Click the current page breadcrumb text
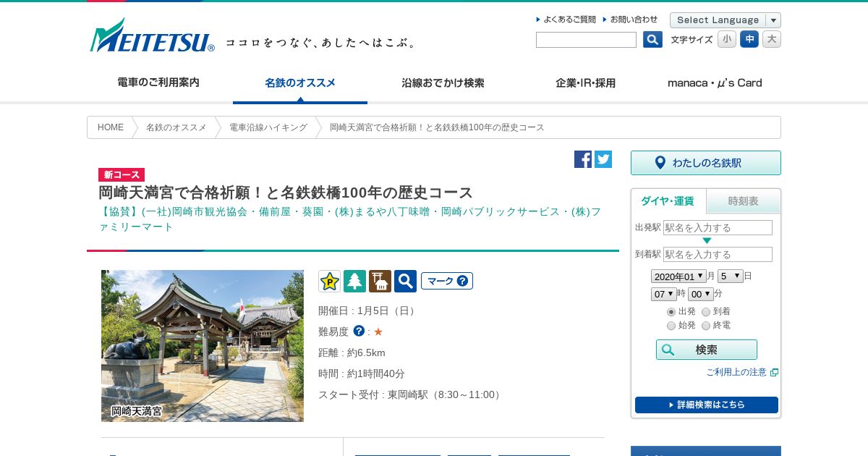Viewport: 868px width, 456px height. point(437,127)
